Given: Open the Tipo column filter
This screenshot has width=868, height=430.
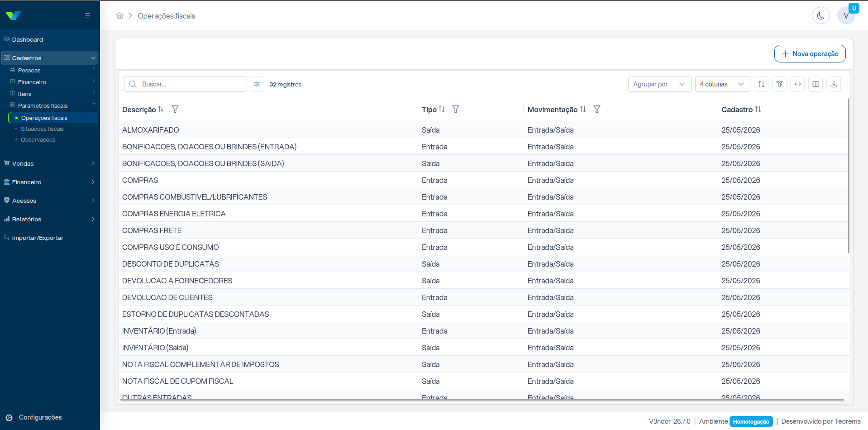Looking at the screenshot, I should pos(456,109).
